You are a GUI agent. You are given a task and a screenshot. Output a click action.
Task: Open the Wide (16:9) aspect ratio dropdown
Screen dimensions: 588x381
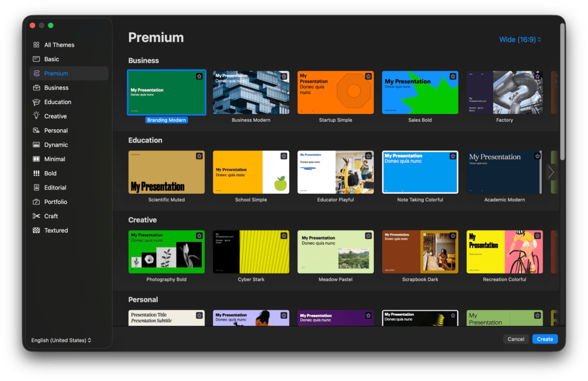(520, 40)
